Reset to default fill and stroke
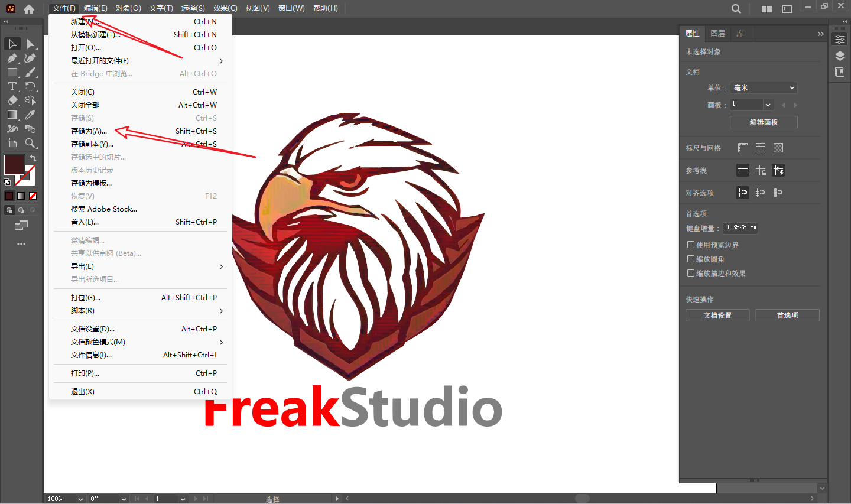Viewport: 851px width, 504px height. coord(7,182)
